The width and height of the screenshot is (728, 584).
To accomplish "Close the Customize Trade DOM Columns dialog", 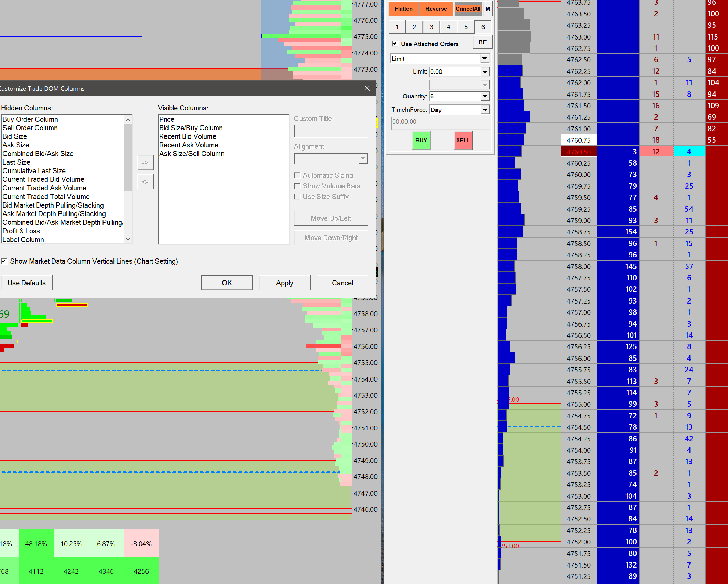I will [x=367, y=88].
